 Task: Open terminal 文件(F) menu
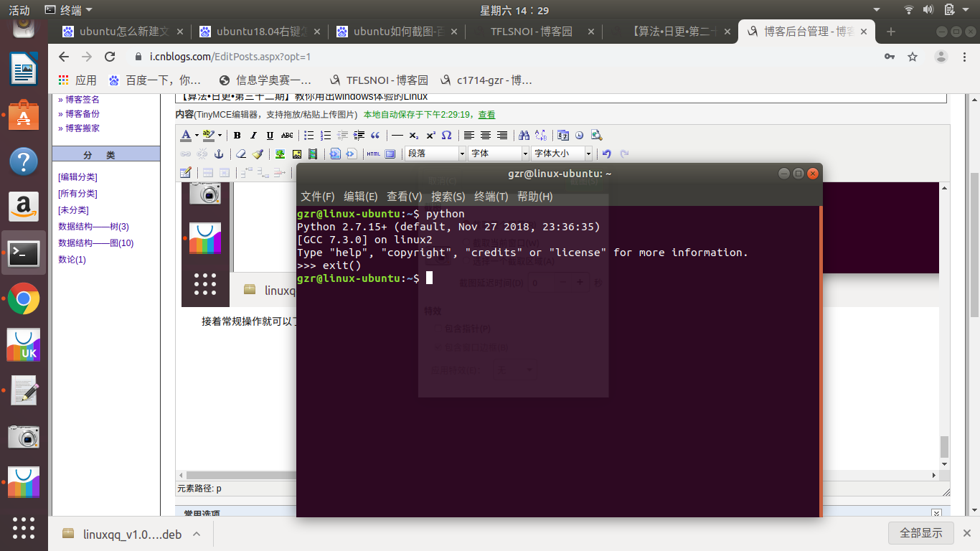[317, 197]
